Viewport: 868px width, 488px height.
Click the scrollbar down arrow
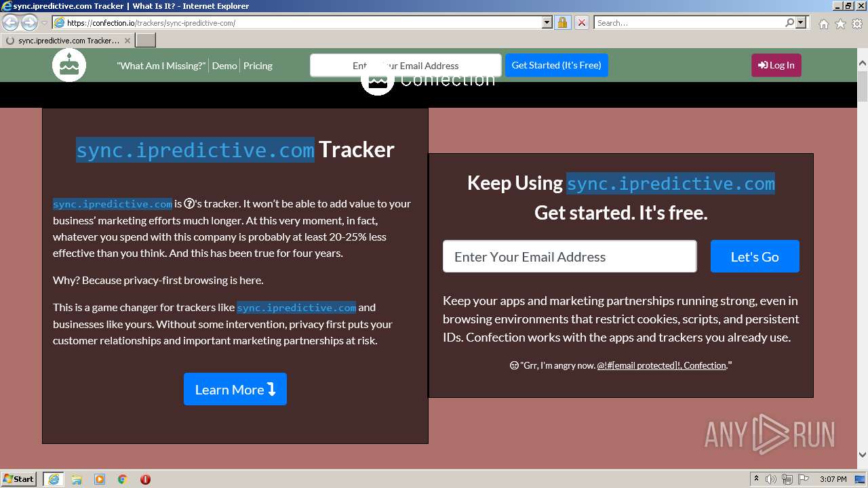point(863,455)
